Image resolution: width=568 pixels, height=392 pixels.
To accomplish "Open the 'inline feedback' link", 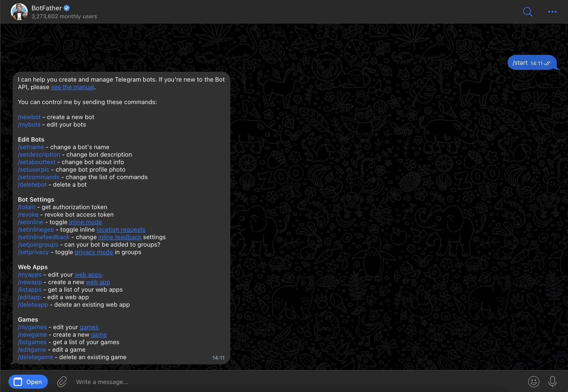I will click(x=120, y=237).
